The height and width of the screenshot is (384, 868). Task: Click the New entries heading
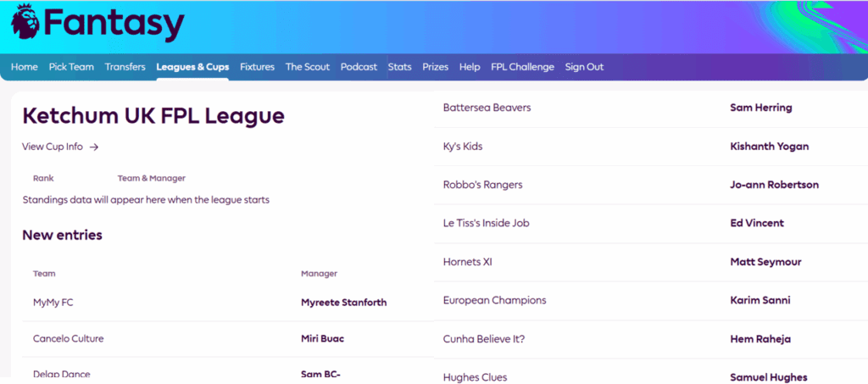62,235
